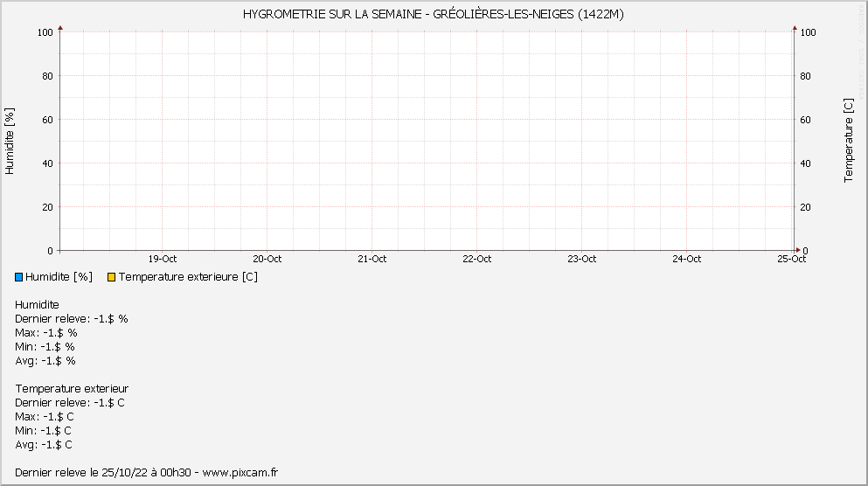This screenshot has height=486, width=868.
Task: Select the 24-Oct date label
Action: pos(687,259)
